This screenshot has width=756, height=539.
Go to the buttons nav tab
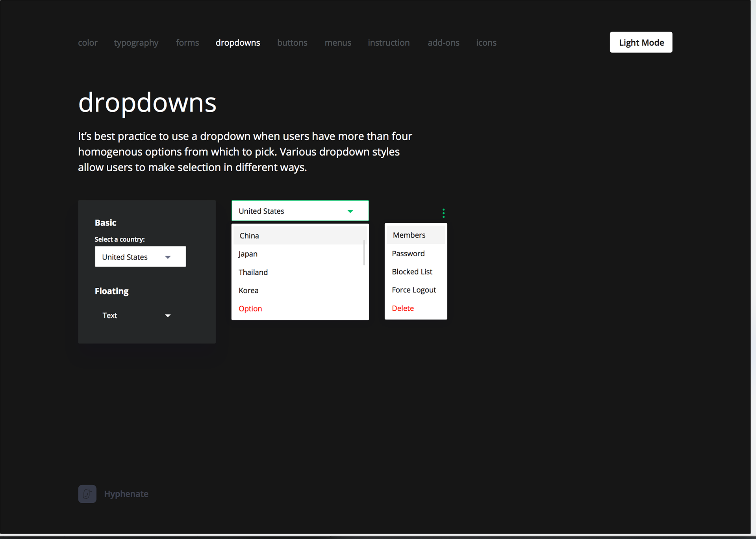click(292, 43)
